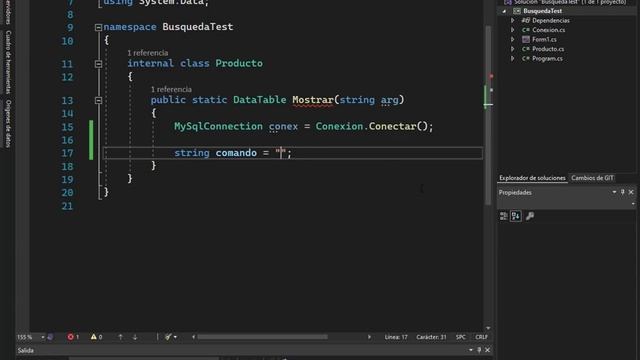The width and height of the screenshot is (640, 360).
Task: Click the '1 referencia' link above class Producto
Action: pos(147,53)
